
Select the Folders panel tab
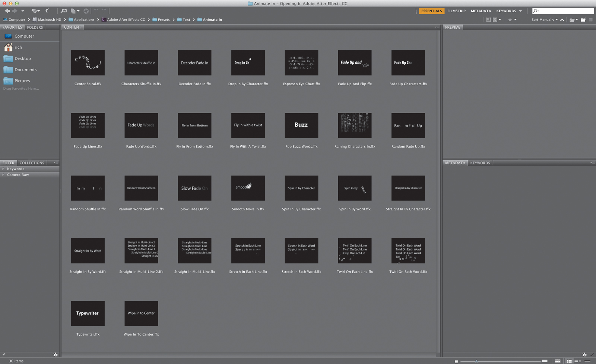click(x=35, y=27)
